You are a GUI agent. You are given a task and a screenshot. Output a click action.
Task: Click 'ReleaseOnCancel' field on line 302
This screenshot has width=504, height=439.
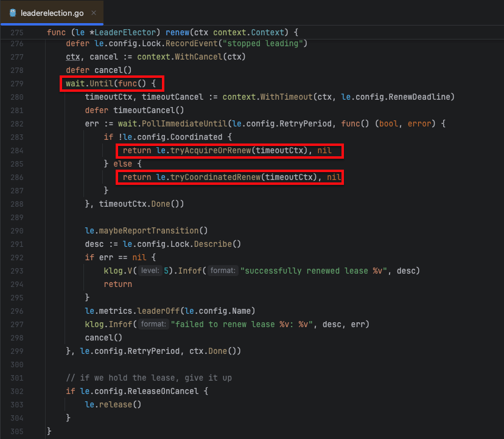pyautogui.click(x=163, y=392)
